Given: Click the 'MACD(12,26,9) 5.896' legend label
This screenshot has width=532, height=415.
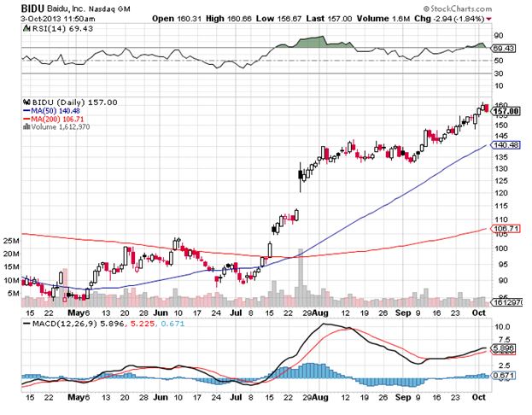Looking at the screenshot, I should click(x=79, y=324).
